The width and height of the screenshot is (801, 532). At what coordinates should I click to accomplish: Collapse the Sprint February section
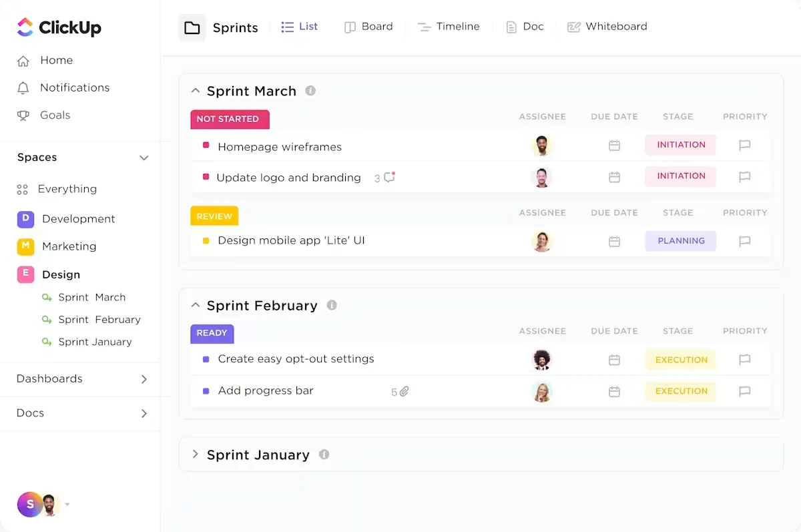(x=196, y=305)
